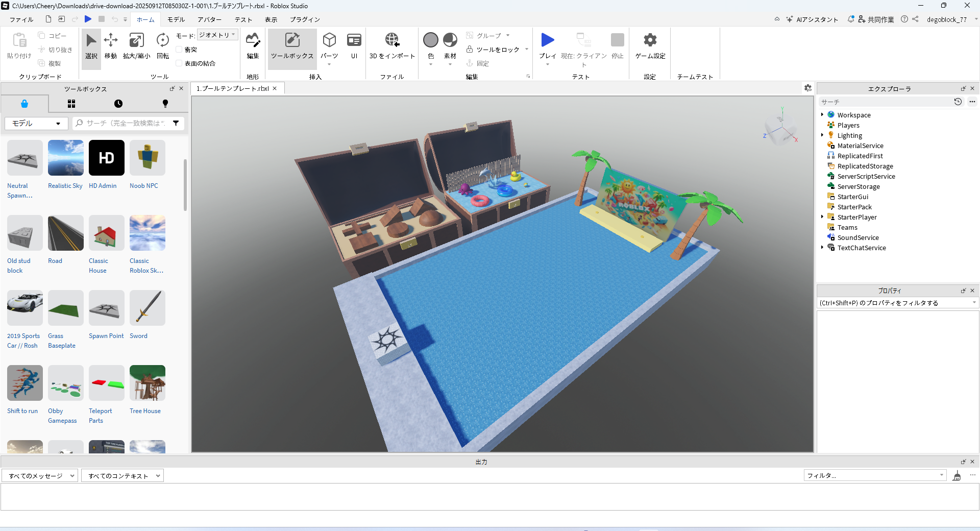Screen dimensions: 980x531
Task: Open the モデル category dropdown in toolbox
Action: tap(36, 124)
